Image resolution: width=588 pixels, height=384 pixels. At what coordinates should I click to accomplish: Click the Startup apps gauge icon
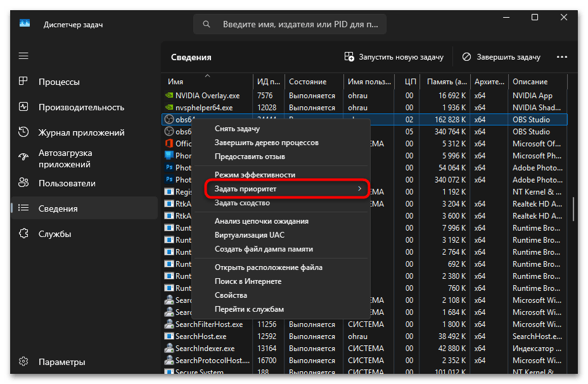[23, 158]
